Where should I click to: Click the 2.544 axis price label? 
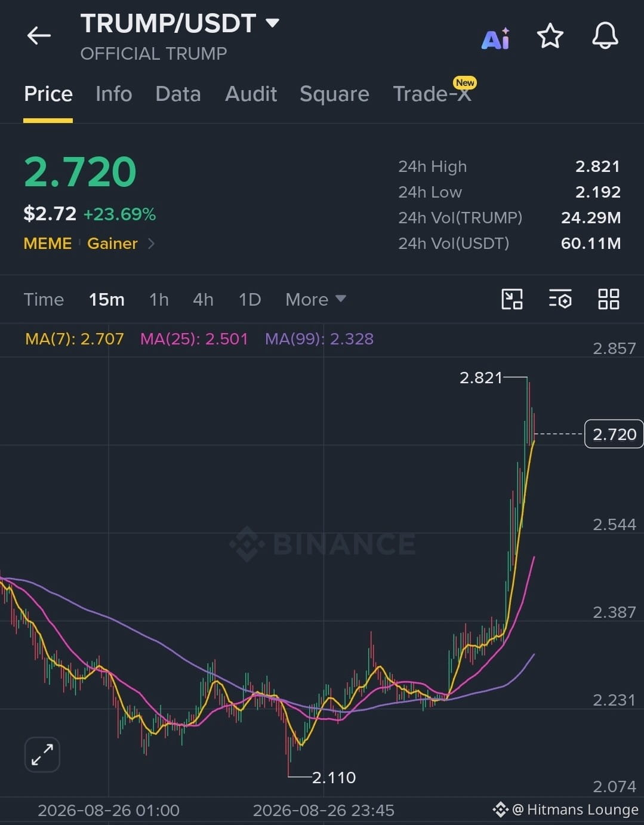coord(614,525)
